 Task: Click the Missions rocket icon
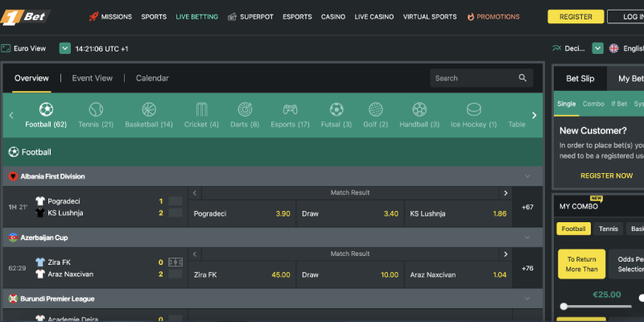pos(93,17)
